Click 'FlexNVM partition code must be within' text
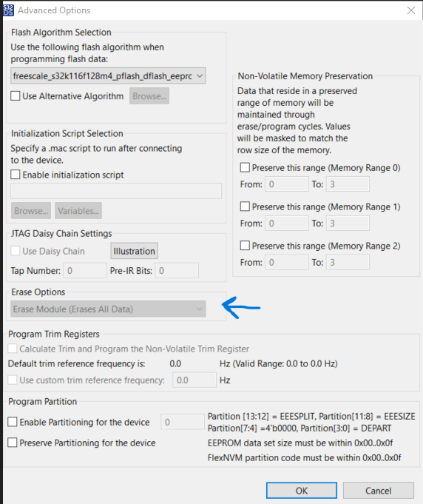The height and width of the screenshot is (504, 423). click(284, 457)
